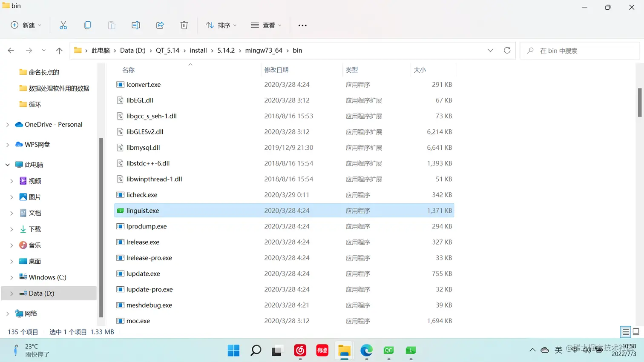This screenshot has width=644, height=362.
Task: Open the three-dot more options menu
Action: click(302, 25)
